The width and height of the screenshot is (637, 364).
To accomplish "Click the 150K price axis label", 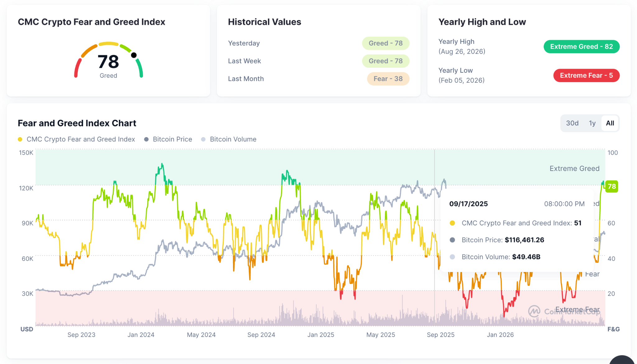I will (26, 153).
